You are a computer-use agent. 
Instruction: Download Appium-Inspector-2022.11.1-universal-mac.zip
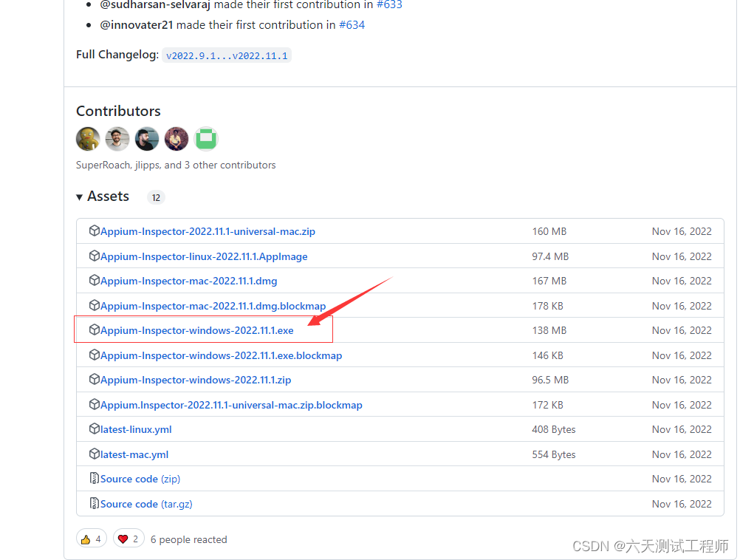(x=208, y=231)
